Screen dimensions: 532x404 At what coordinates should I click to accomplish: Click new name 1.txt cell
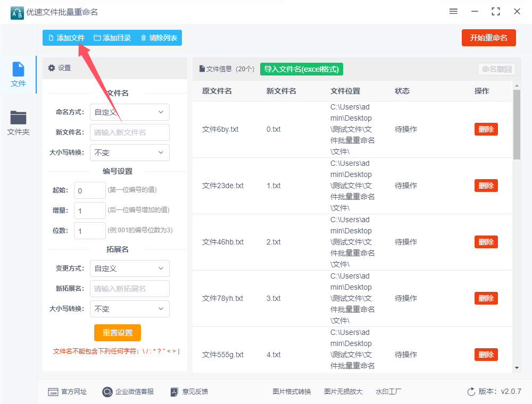[x=273, y=186]
